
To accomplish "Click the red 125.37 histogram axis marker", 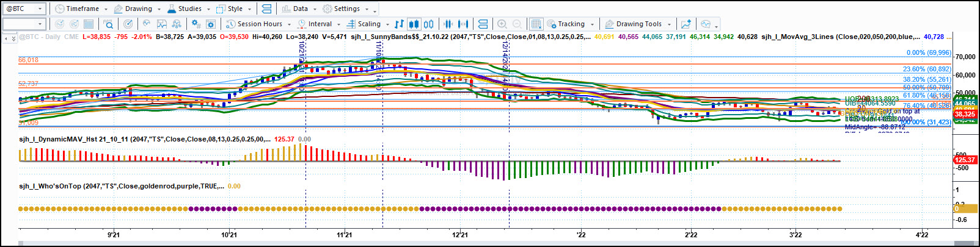I will point(965,160).
